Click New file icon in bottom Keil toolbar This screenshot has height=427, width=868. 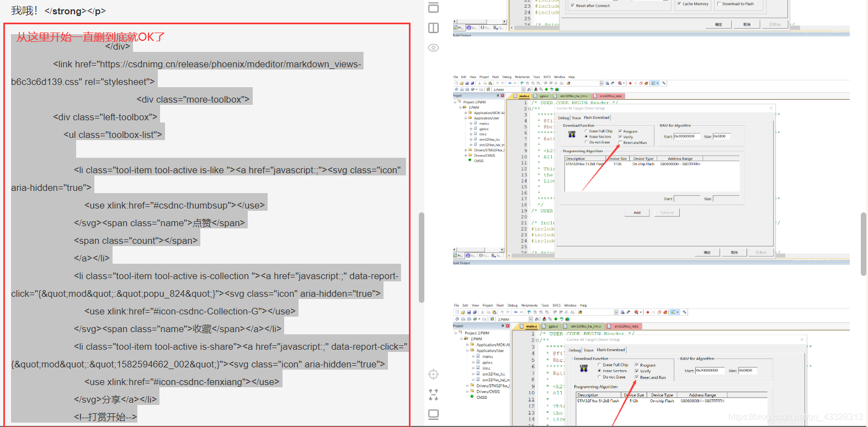457,312
